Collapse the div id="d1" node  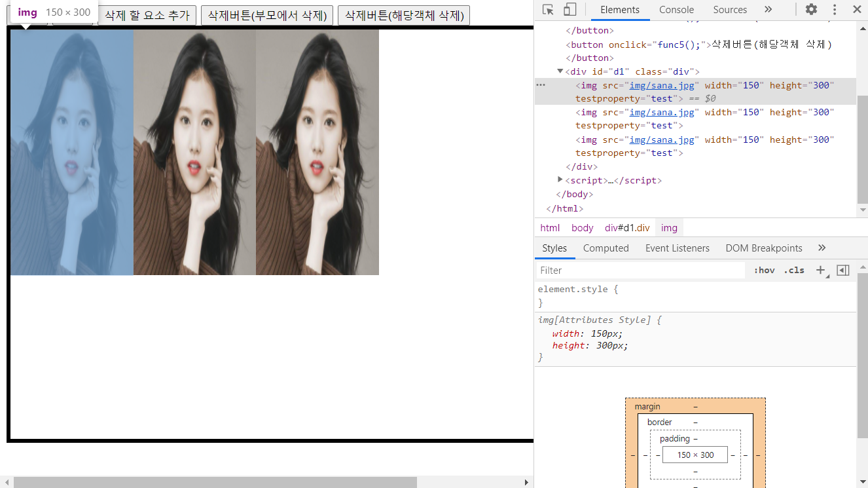click(560, 71)
